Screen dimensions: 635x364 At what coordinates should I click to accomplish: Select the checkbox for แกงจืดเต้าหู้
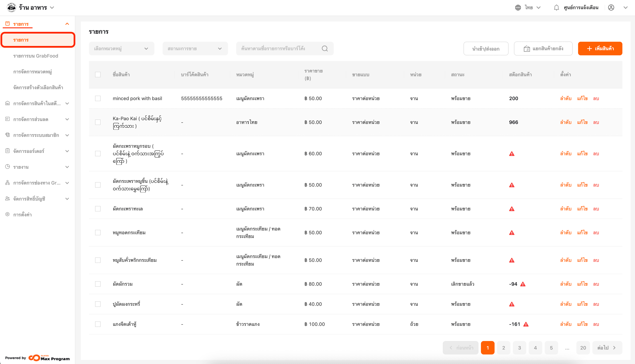[98, 324]
